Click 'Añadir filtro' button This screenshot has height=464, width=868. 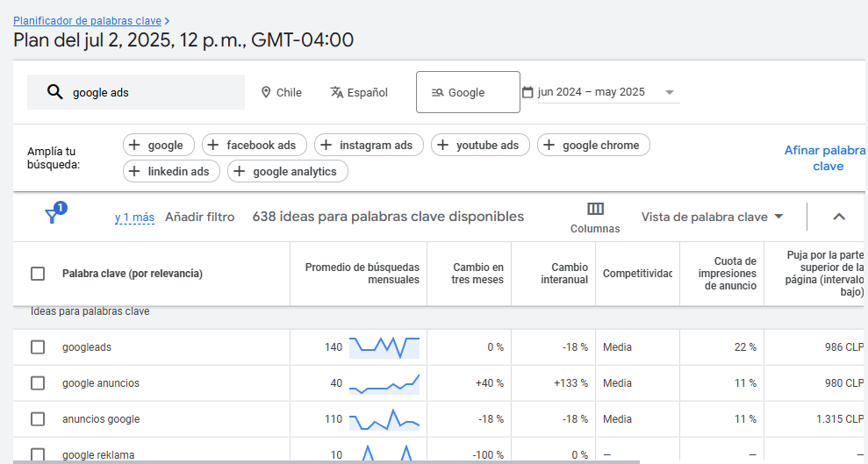[x=199, y=217]
